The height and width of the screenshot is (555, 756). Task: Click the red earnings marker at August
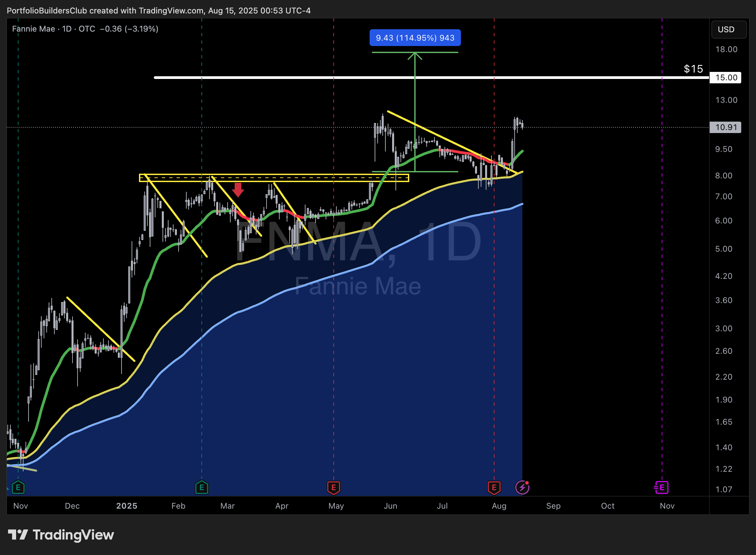tap(494, 488)
